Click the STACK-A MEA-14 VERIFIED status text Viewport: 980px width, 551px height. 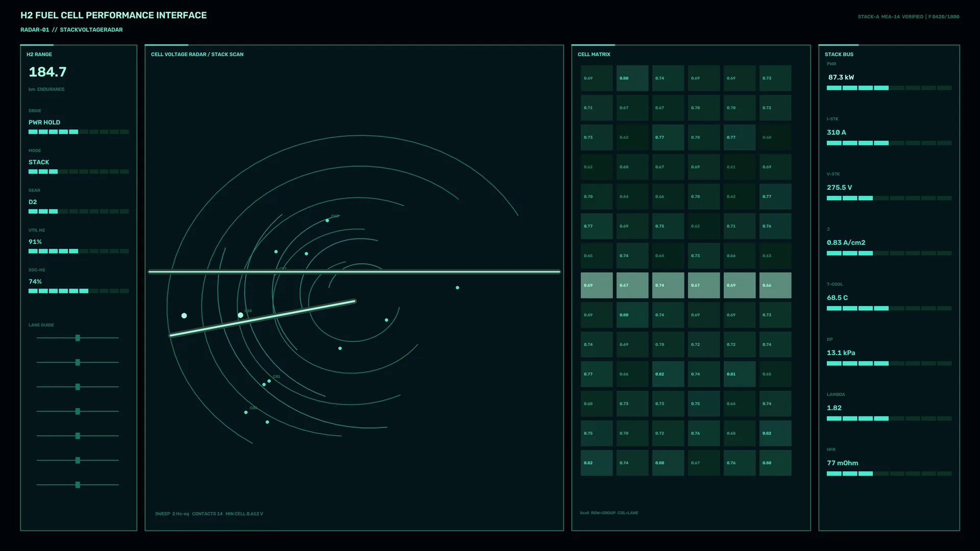tap(891, 17)
